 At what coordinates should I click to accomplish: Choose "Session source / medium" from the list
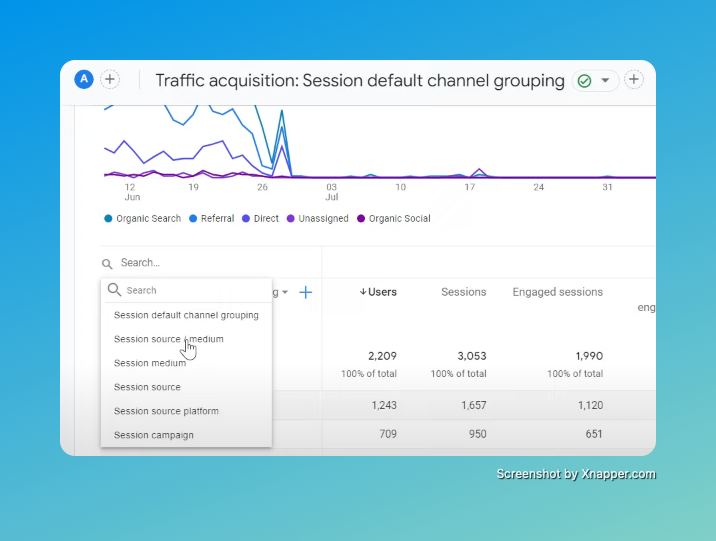(168, 339)
